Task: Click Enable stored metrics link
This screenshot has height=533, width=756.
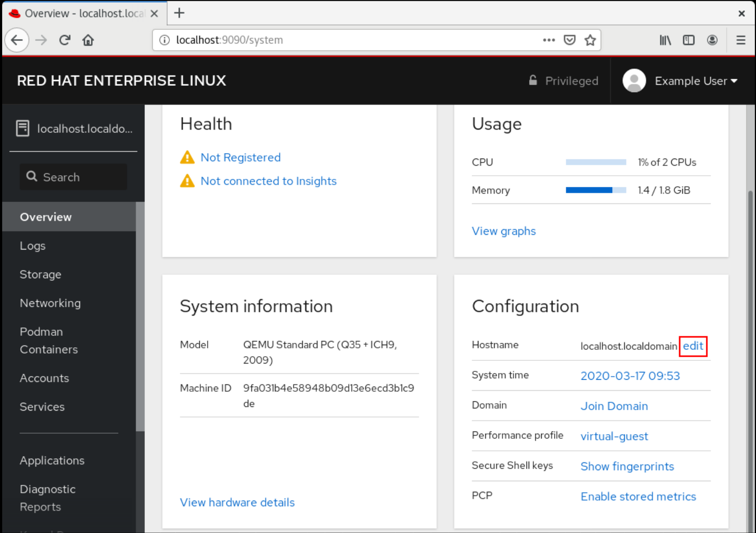Action: [638, 496]
